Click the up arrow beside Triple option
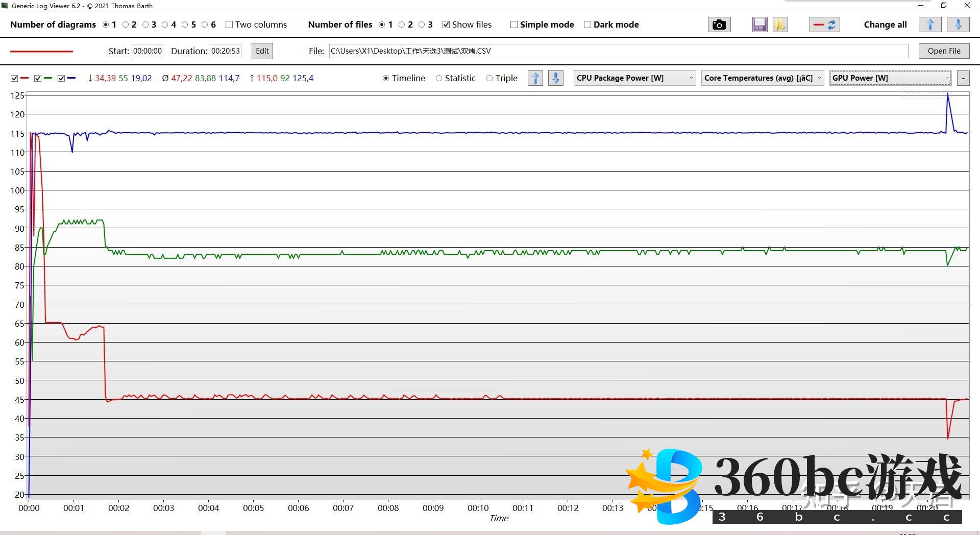This screenshot has width=980, height=535. (x=535, y=78)
